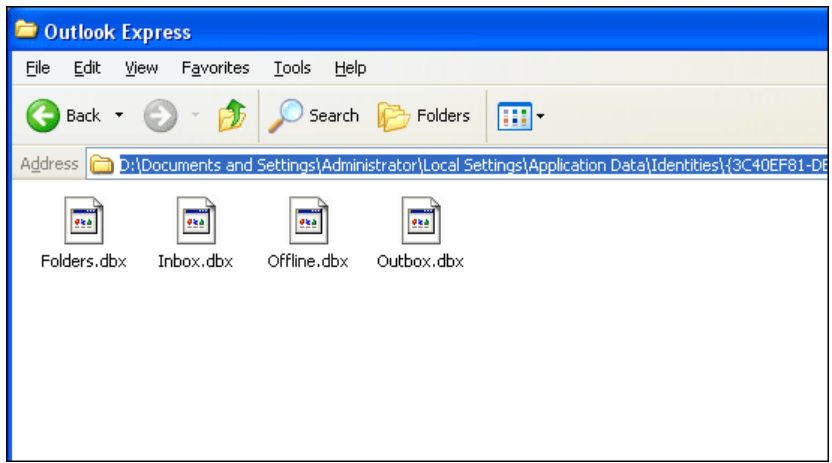Click the Folders.dbx file name

tap(84, 261)
